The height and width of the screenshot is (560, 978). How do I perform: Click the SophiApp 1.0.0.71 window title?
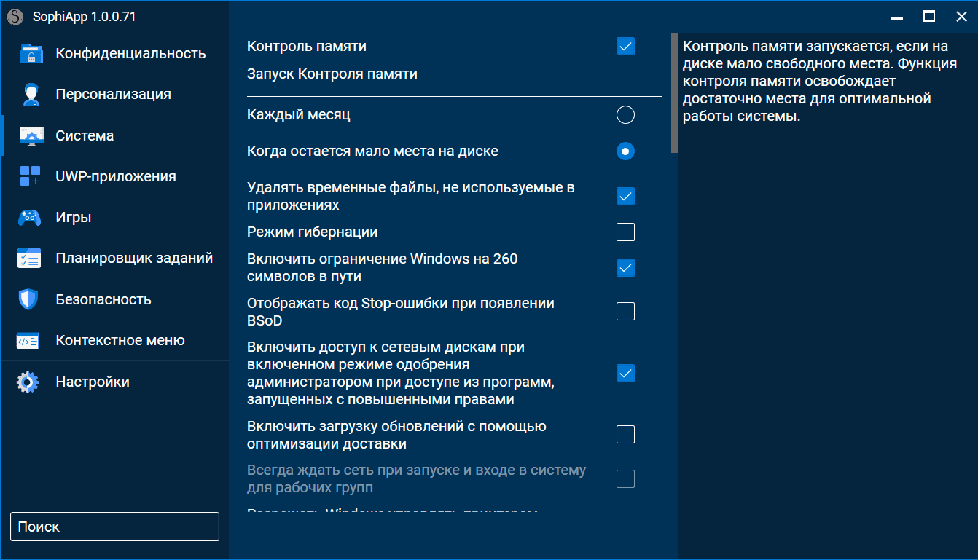pyautogui.click(x=85, y=17)
